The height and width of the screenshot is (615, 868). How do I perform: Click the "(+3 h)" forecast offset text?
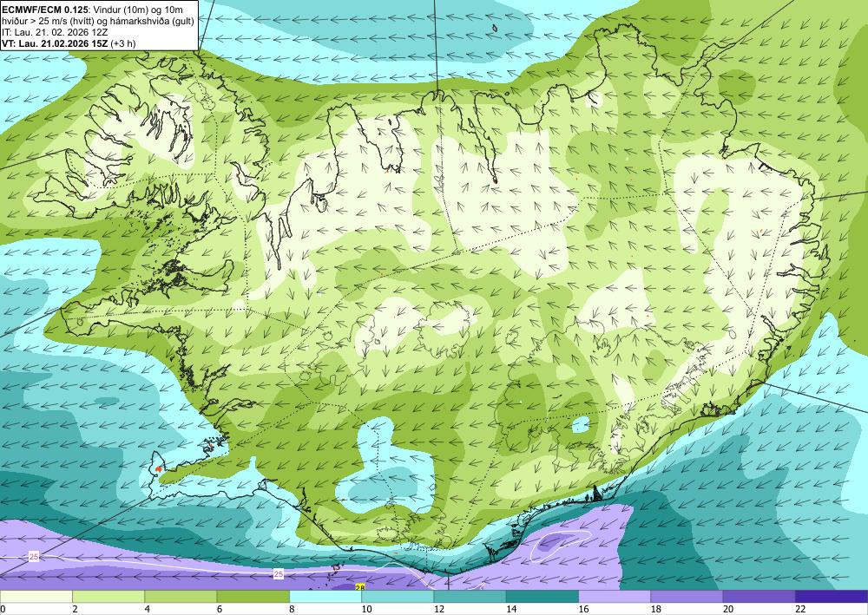123,43
